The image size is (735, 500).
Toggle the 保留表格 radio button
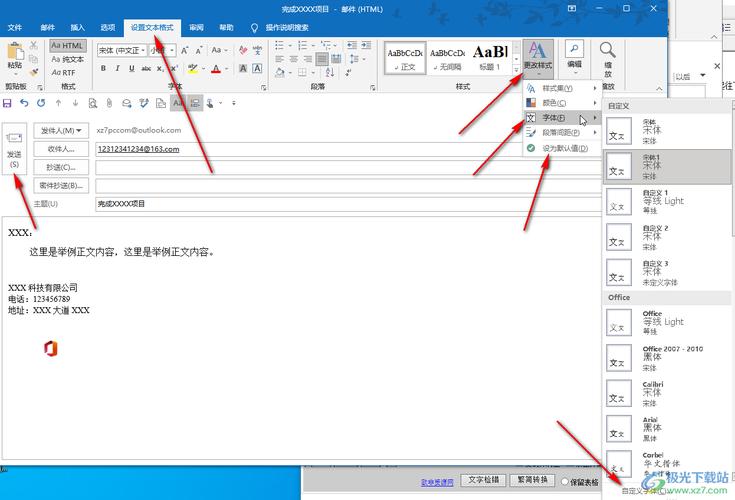coord(566,481)
